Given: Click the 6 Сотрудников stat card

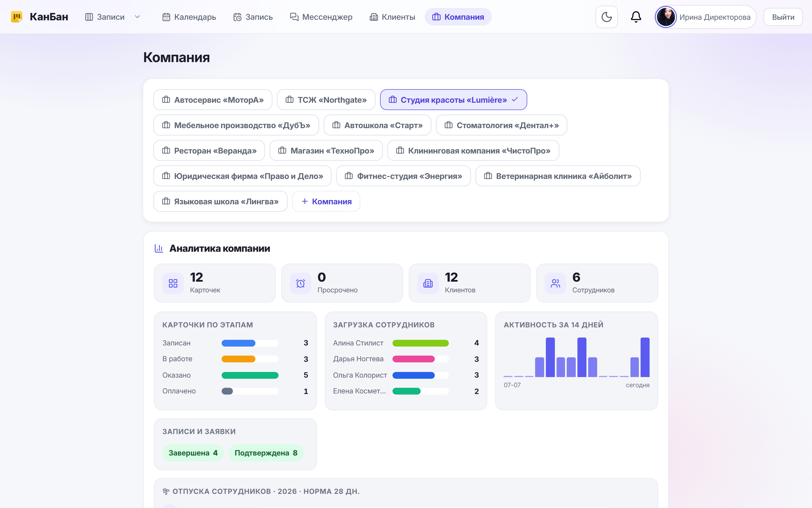Looking at the screenshot, I should click(597, 283).
